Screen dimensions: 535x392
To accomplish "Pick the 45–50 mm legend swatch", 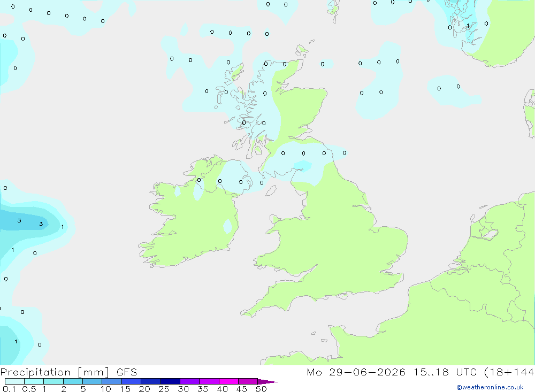I will (248, 381).
